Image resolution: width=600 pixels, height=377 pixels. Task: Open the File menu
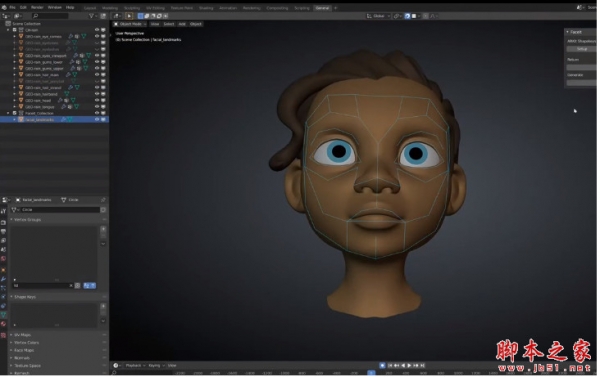(13, 7)
